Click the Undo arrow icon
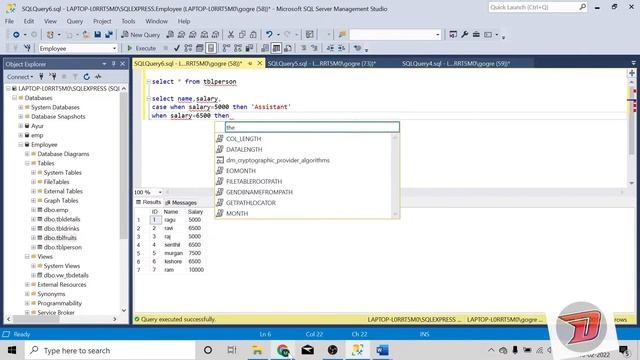Viewport: 640px width, 360px height. [269, 35]
